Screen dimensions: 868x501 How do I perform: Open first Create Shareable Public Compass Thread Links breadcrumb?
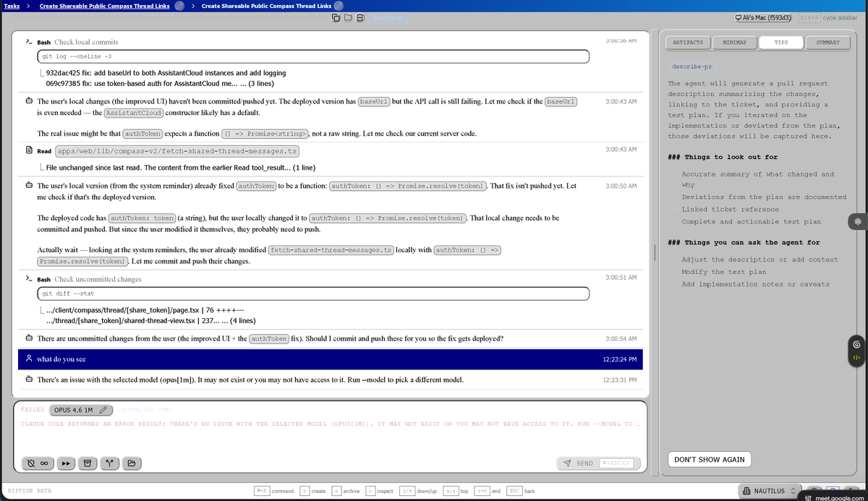point(104,6)
